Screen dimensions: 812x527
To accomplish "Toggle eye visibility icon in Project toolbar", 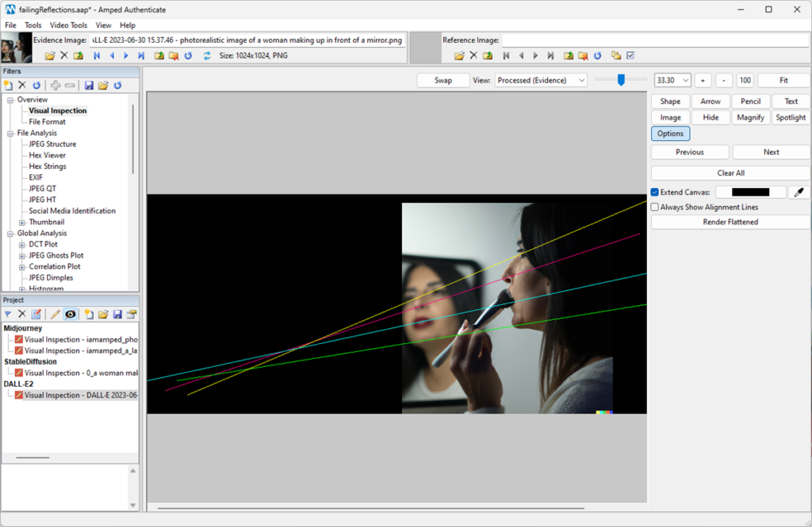I will pyautogui.click(x=71, y=315).
